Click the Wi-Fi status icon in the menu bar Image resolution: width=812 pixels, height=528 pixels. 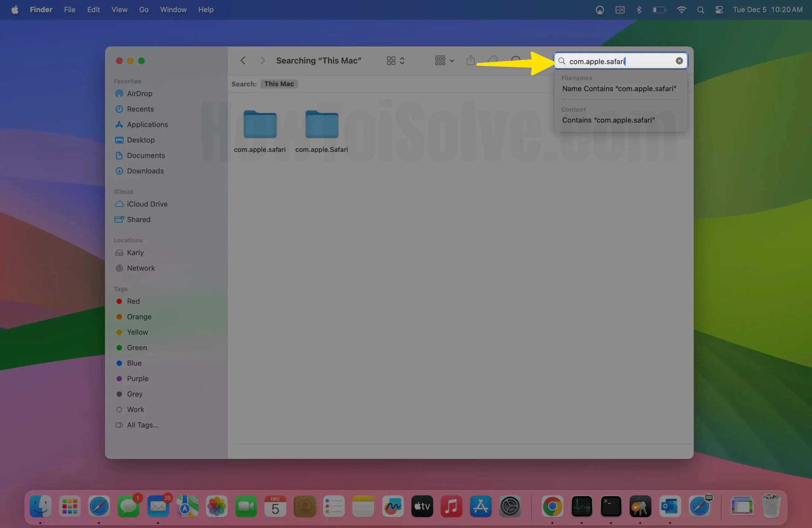(681, 10)
